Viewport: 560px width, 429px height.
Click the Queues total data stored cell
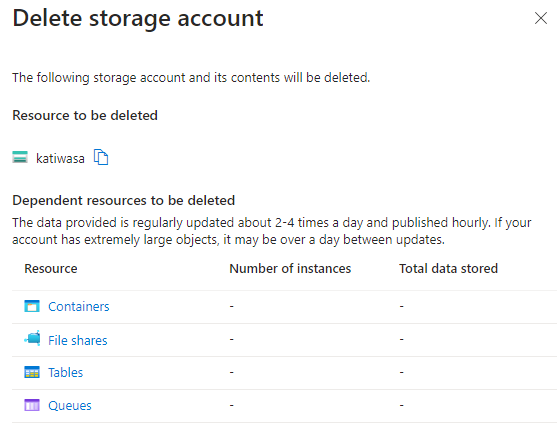tap(401, 405)
